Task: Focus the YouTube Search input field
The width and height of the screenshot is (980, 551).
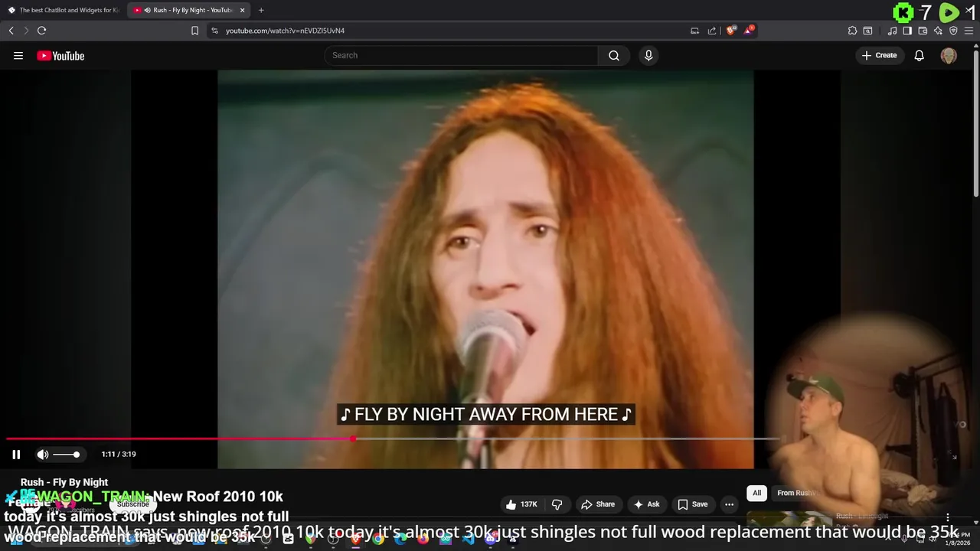Action: point(461,55)
